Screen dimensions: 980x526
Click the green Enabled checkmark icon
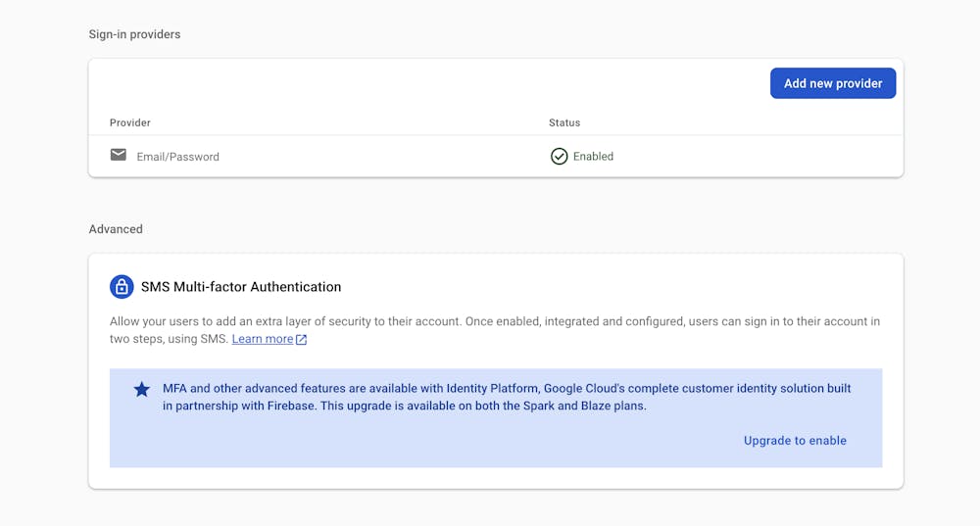click(x=559, y=157)
